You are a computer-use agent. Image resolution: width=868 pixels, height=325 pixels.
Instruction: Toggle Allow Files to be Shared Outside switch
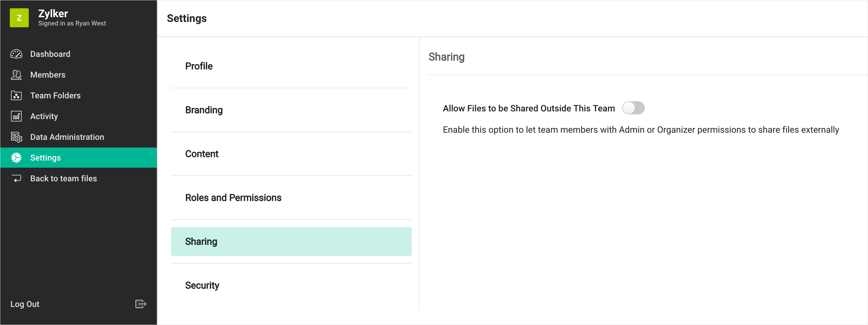tap(633, 108)
